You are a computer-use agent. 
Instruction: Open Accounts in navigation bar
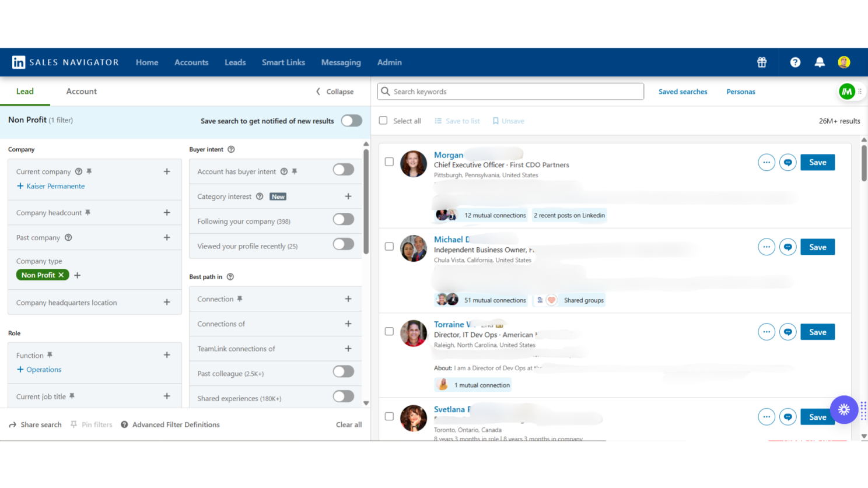pyautogui.click(x=191, y=62)
